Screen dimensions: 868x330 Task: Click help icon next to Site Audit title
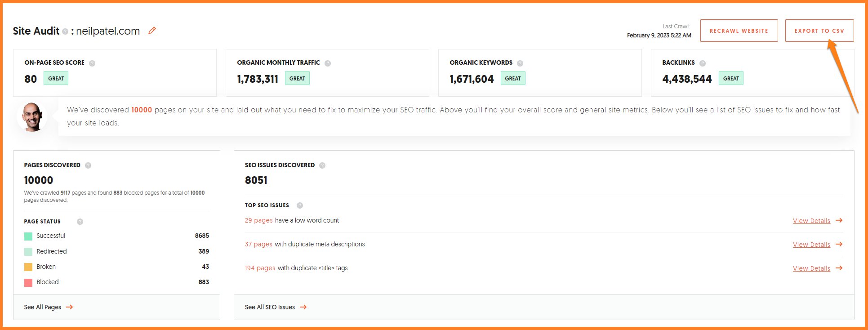(x=65, y=31)
